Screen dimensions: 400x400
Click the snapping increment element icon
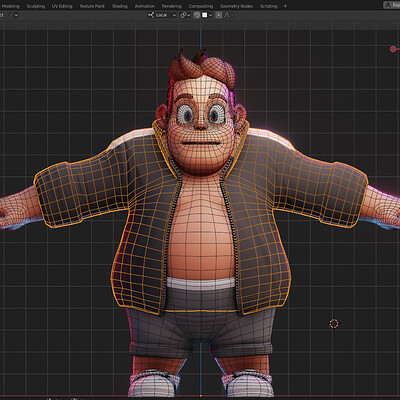click(x=205, y=15)
